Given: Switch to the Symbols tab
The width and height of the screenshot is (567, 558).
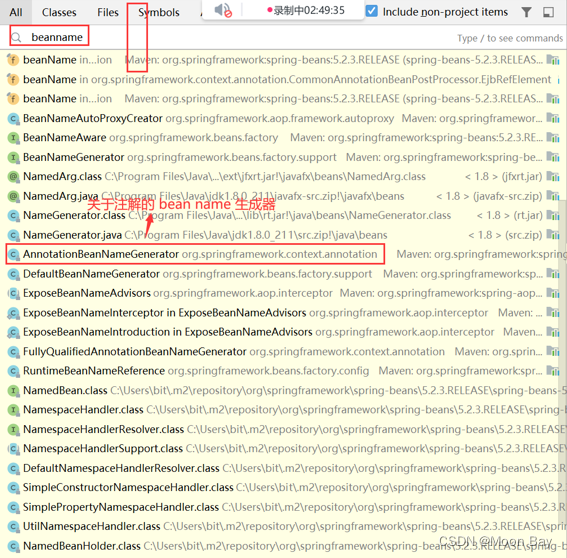Looking at the screenshot, I should tap(159, 12).
